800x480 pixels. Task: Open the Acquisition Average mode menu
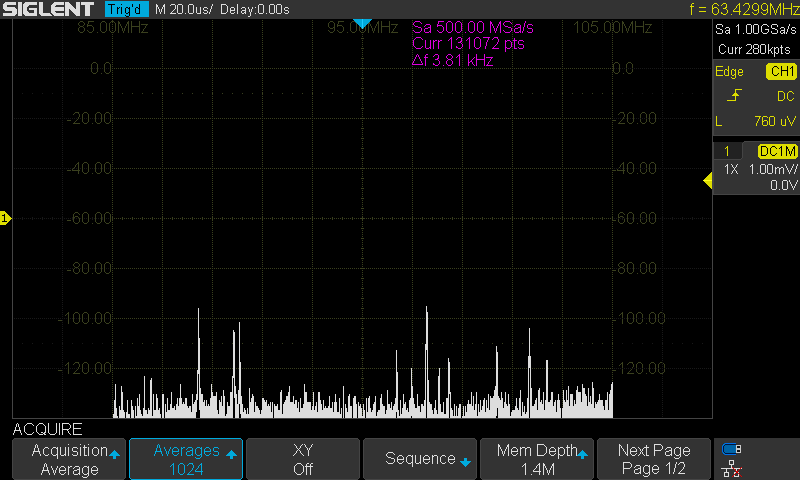coord(69,459)
